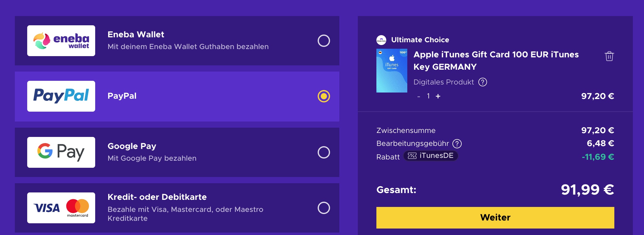Open the Bearbeitungsgebühr question mark icon
644x235 pixels.
(457, 143)
